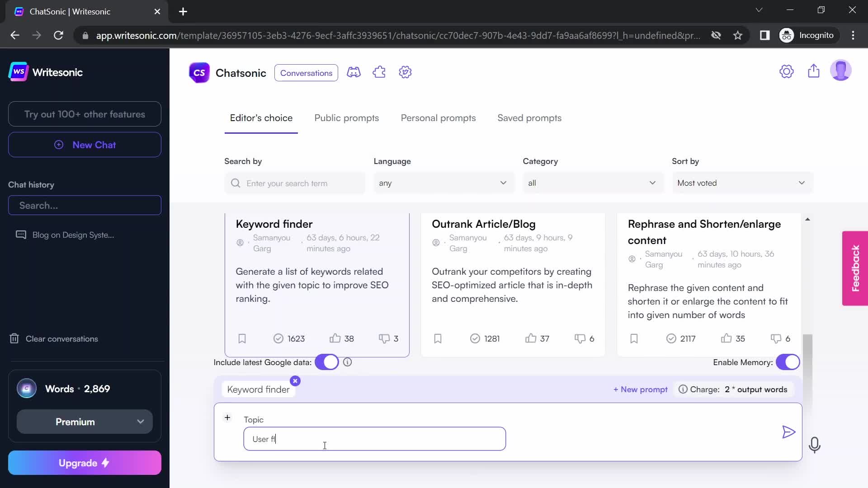Click the Writesonic logo icon
The width and height of the screenshot is (868, 488).
pyautogui.click(x=19, y=72)
